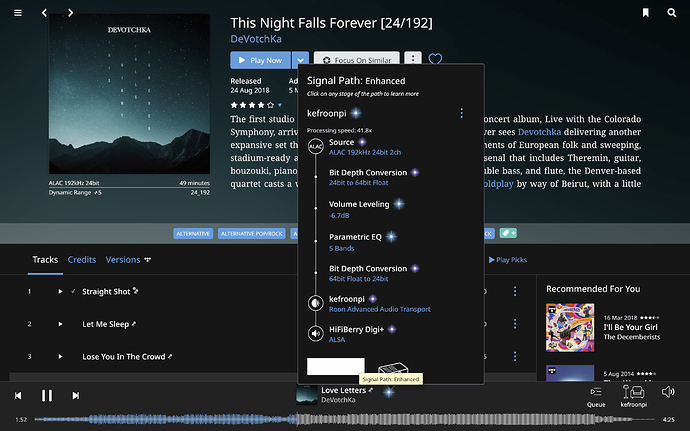The image size is (690, 431).
Task: Click the green add tag button
Action: click(x=508, y=233)
